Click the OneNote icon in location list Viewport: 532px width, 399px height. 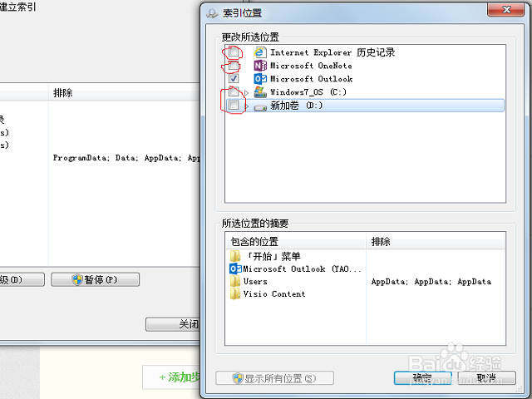(260, 66)
